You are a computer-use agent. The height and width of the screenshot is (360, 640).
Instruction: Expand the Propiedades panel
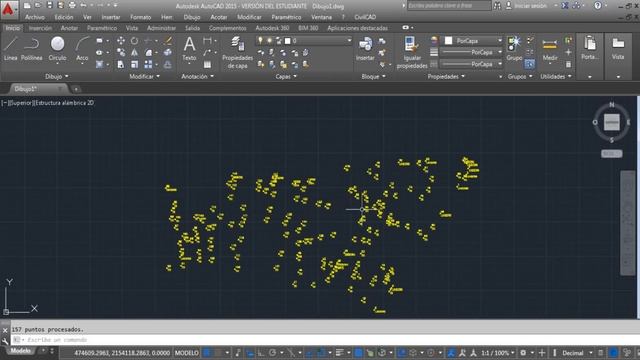pyautogui.click(x=446, y=76)
